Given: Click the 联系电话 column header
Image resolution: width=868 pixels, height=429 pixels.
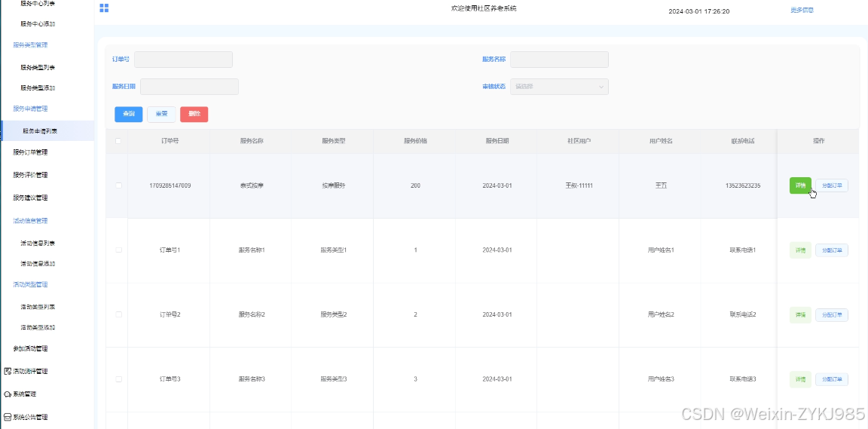Looking at the screenshot, I should pos(743,141).
